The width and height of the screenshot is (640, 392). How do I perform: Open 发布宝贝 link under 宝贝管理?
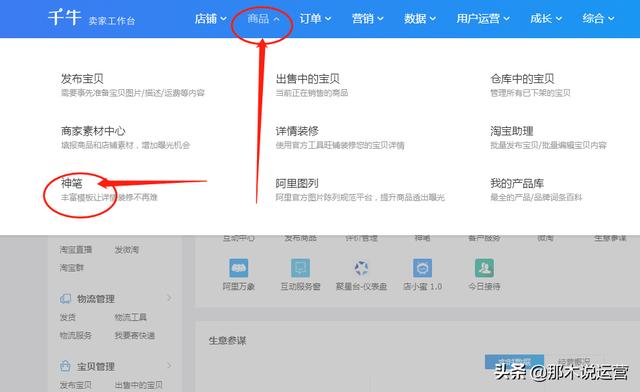[76, 385]
